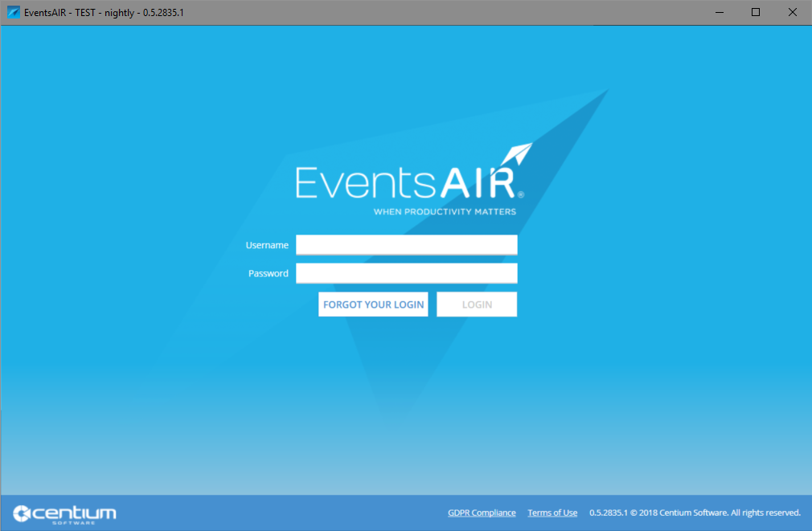Click the LOGIN button
This screenshot has height=531, width=812.
477,304
